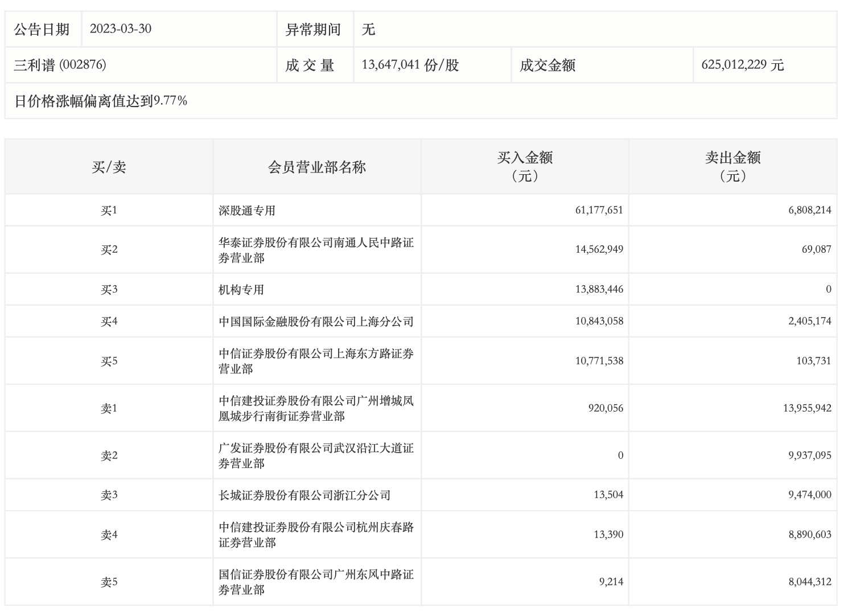Image resolution: width=848 pixels, height=616 pixels.
Task: Select the 深股通专用 row name
Action: click(x=247, y=211)
